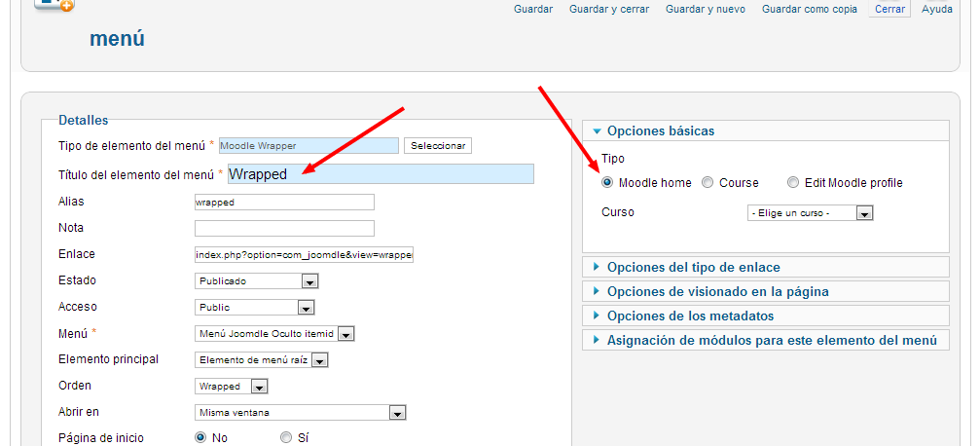The width and height of the screenshot is (980, 446).
Task: Click Guardar como copia toolbar option
Action: coord(810,9)
